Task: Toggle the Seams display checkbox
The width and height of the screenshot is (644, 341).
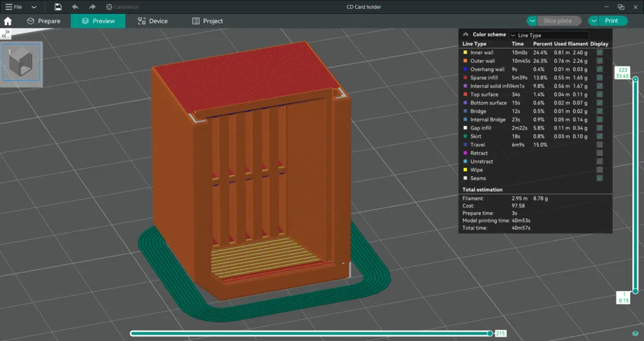Action: pos(599,178)
